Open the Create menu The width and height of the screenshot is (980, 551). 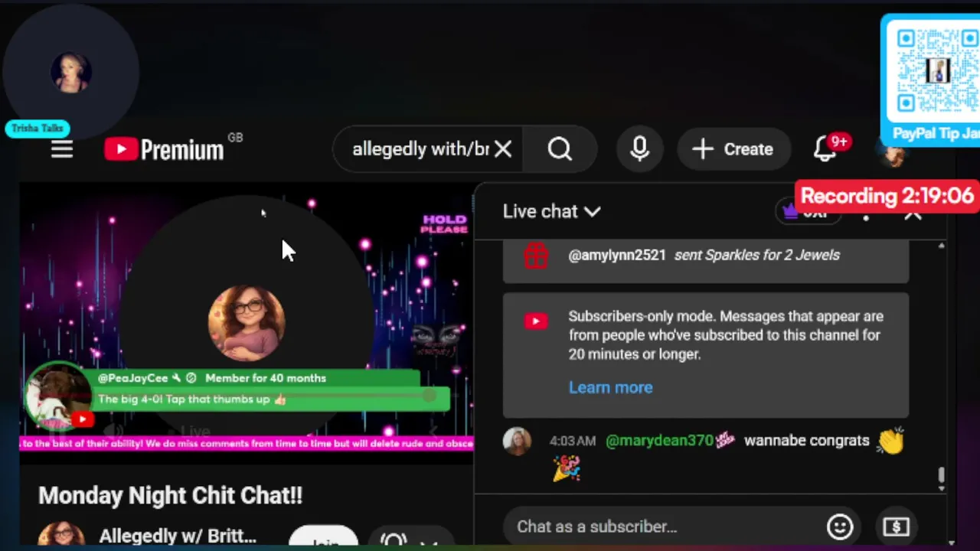(733, 149)
